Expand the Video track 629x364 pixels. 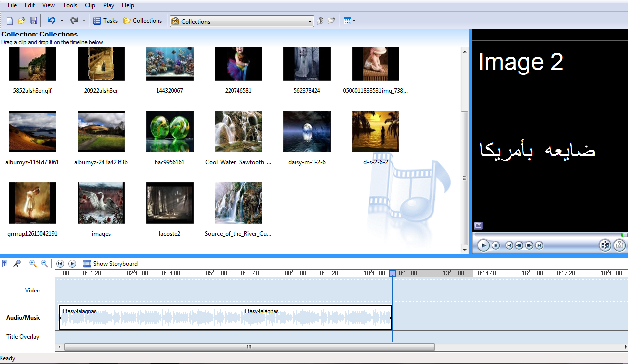(x=47, y=290)
